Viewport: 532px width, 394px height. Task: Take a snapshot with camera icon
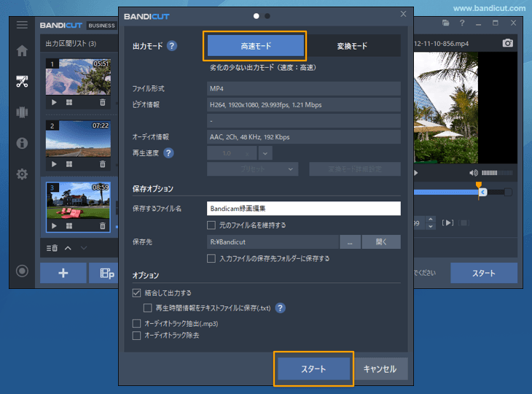click(x=507, y=43)
